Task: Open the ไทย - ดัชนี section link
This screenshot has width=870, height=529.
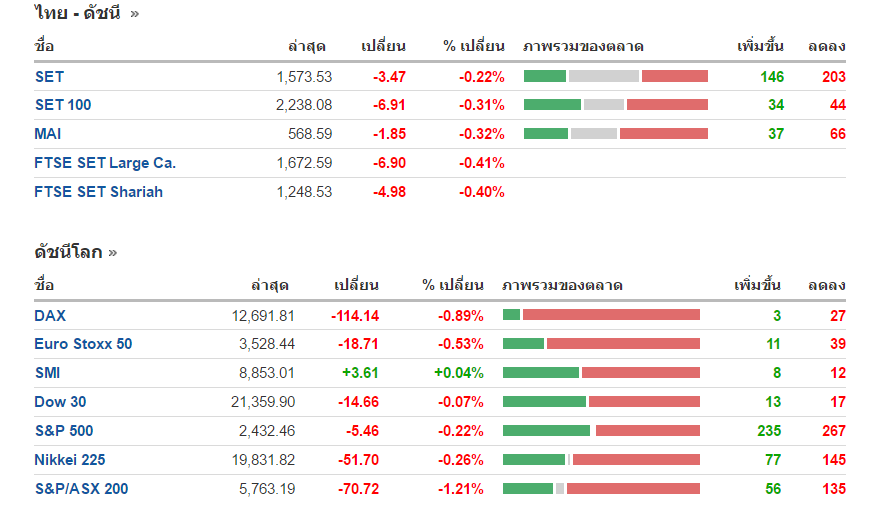Action: [x=78, y=14]
